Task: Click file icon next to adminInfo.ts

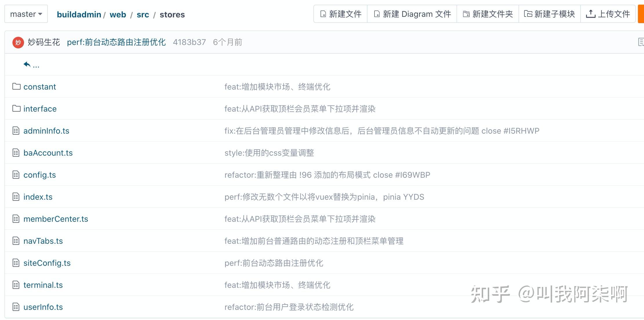Action: [16, 131]
